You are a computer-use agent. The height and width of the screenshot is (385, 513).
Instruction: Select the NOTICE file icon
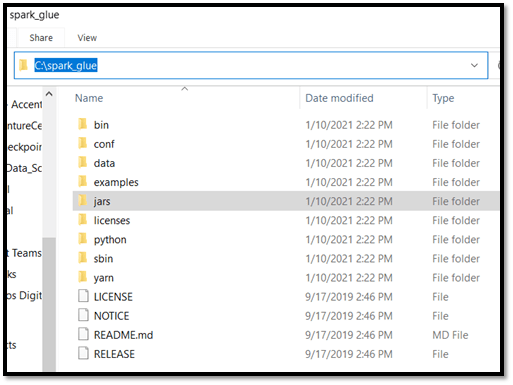[83, 315]
